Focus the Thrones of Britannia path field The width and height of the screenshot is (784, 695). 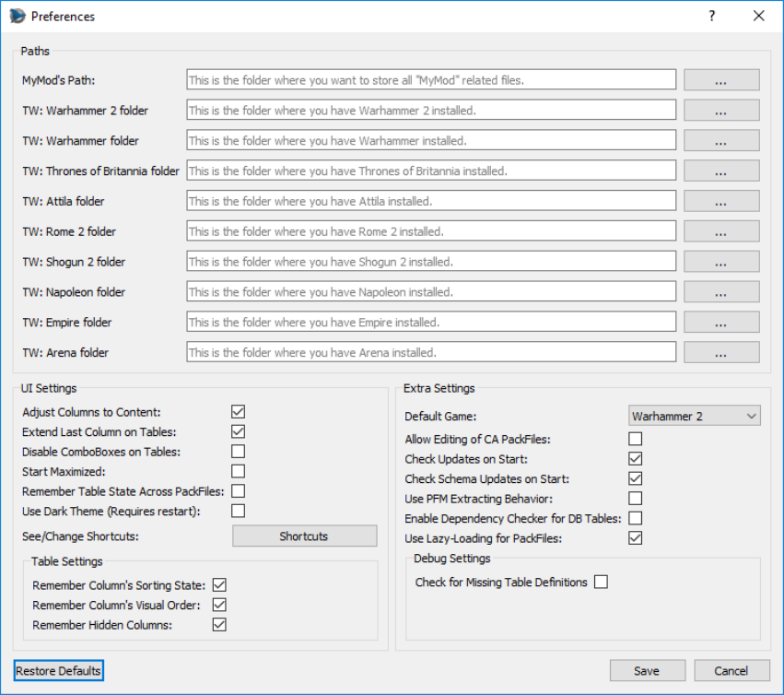431,171
